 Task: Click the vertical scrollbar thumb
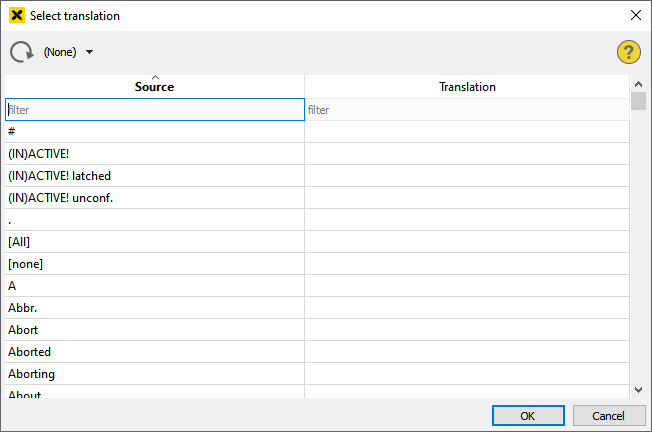point(638,101)
